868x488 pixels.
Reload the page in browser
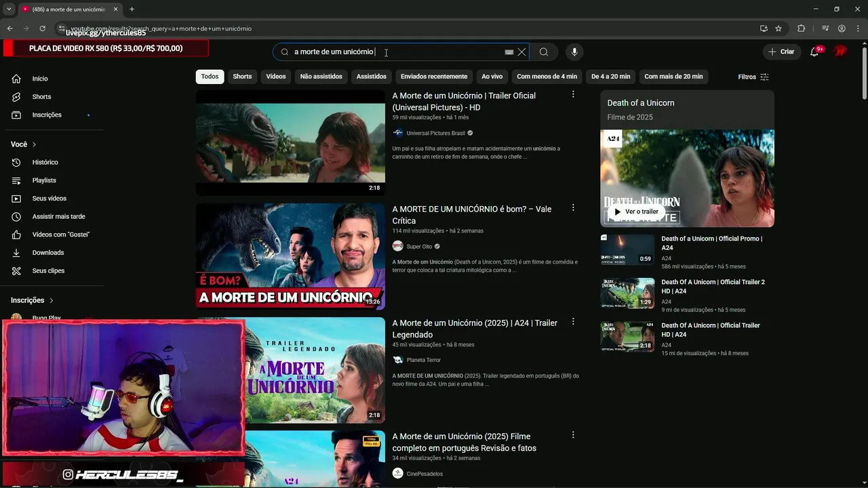coord(42,28)
